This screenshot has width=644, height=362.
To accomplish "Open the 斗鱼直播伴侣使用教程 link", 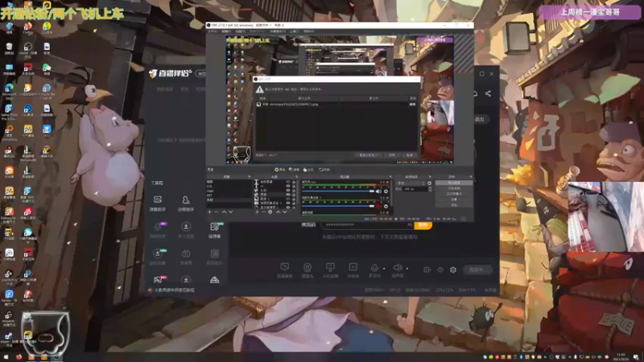I will click(175, 290).
